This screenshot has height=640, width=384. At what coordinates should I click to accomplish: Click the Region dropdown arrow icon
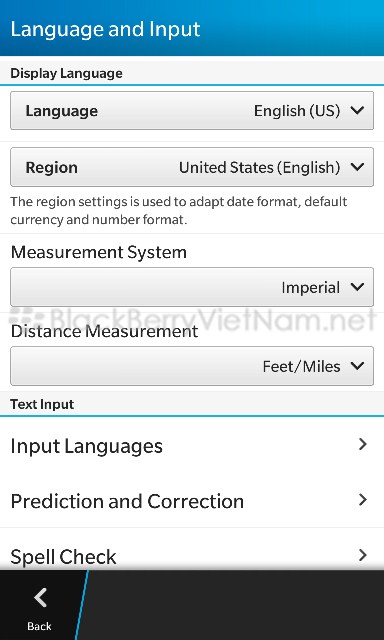point(357,167)
